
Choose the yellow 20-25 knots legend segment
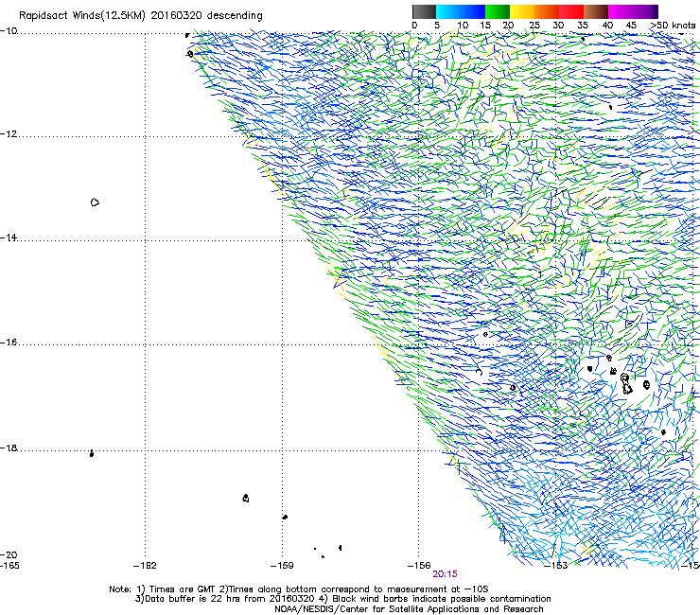[x=522, y=11]
